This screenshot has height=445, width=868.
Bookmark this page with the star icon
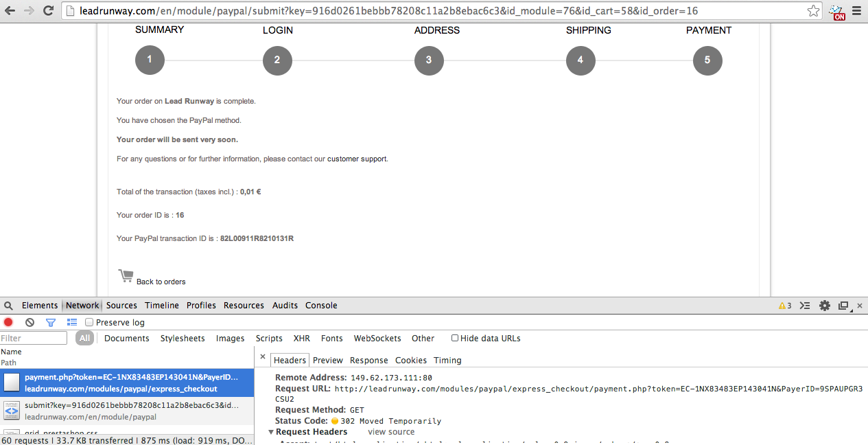813,11
